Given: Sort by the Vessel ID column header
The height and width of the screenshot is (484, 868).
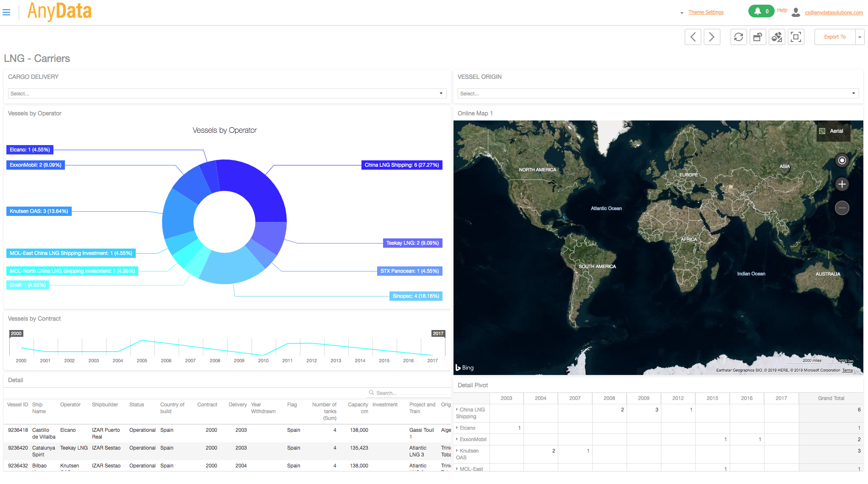Looking at the screenshot, I should point(17,405).
